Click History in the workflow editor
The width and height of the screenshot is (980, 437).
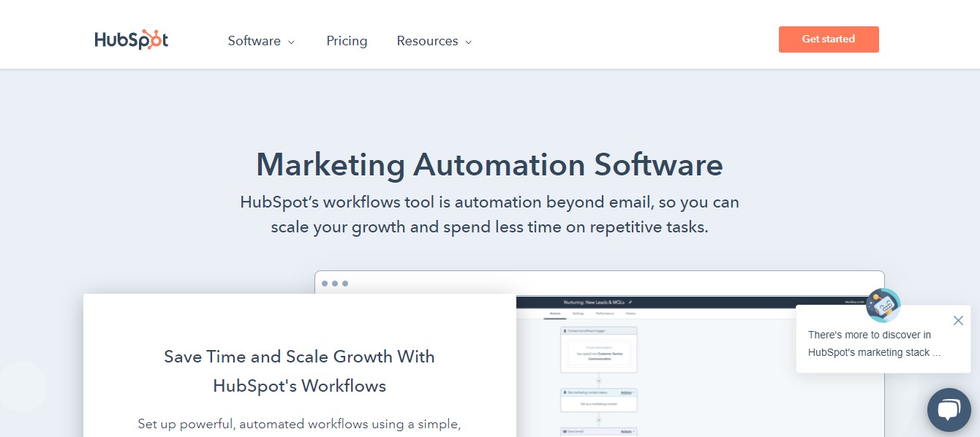632,313
